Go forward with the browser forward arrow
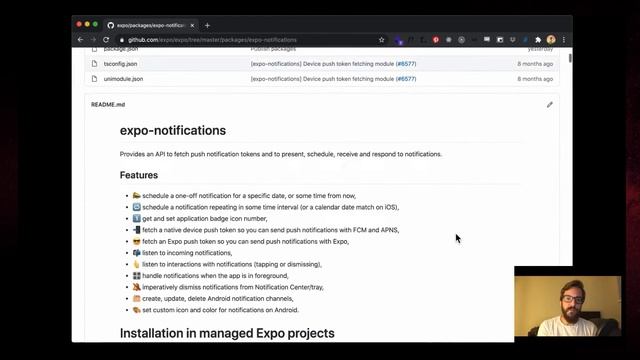The width and height of the screenshot is (640, 360). 93,40
